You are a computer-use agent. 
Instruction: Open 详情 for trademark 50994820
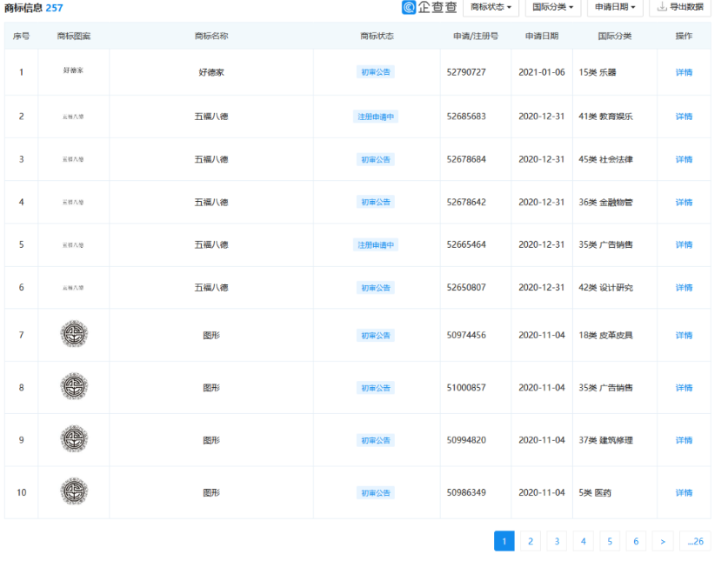(684, 440)
